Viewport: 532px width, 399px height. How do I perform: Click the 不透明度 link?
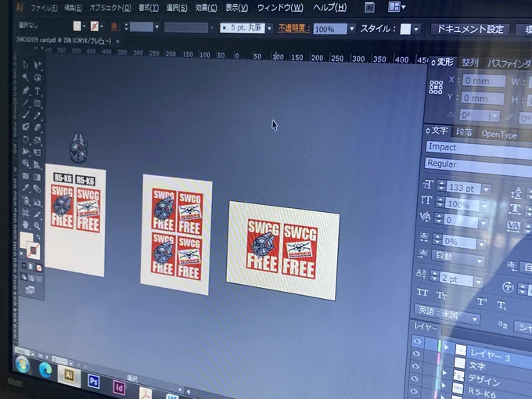294,28
